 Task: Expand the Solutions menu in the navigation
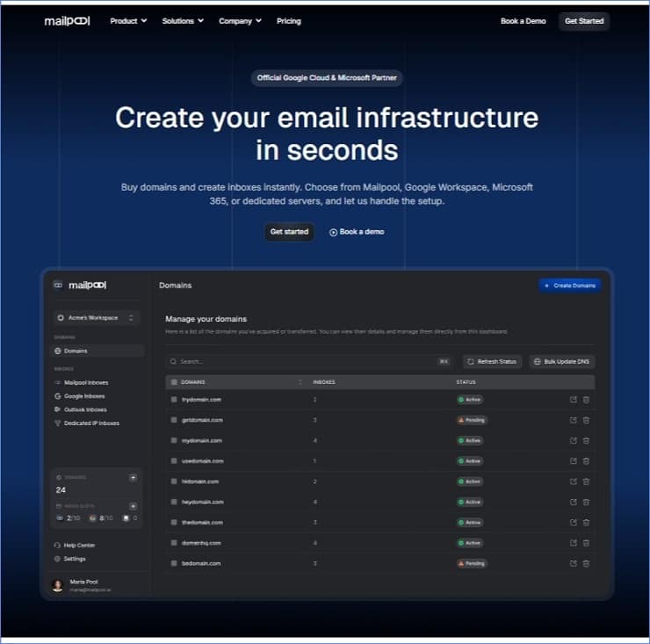pos(183,21)
